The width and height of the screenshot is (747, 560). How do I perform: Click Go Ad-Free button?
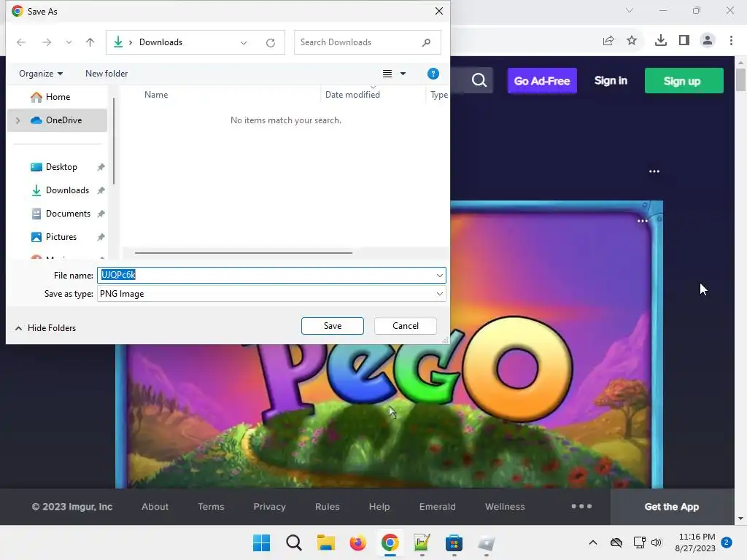542,80
